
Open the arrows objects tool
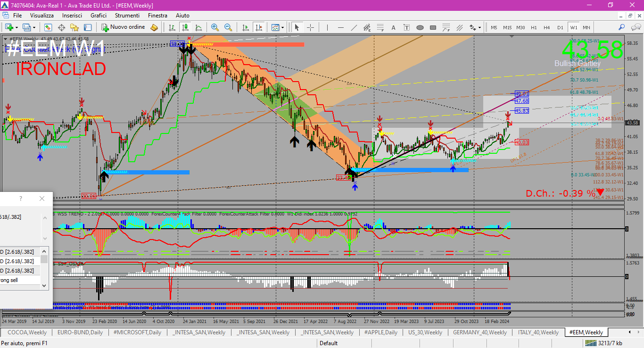pos(472,27)
